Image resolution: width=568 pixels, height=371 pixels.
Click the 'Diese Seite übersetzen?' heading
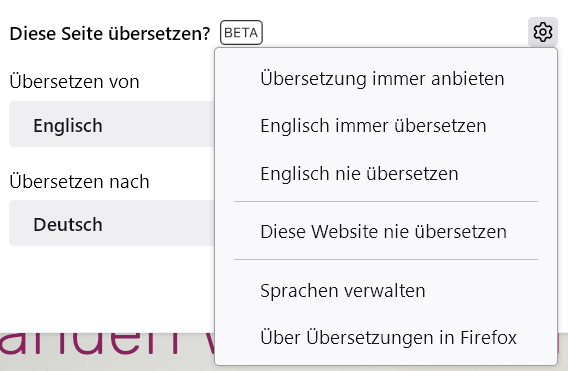tap(110, 34)
